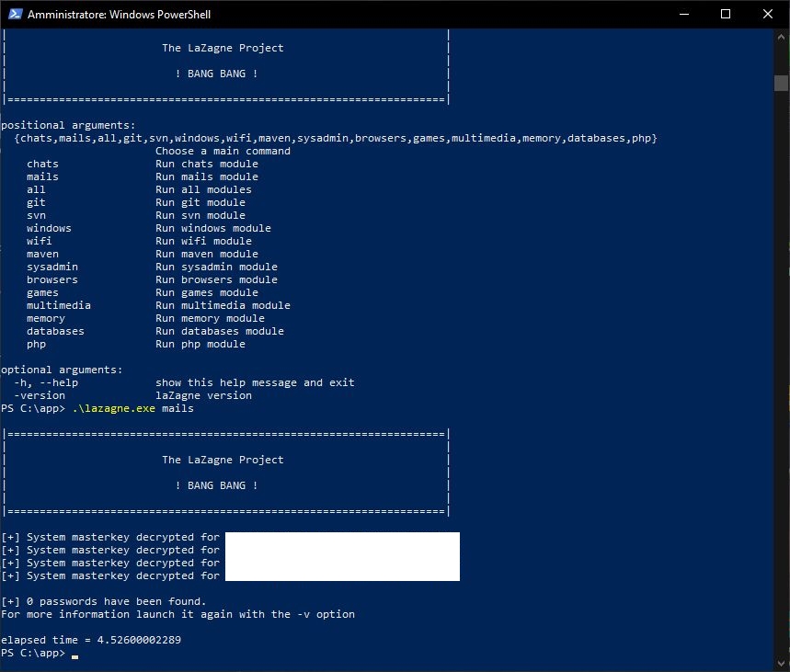
Task: Click 'Run multimedia module' description
Action: (223, 305)
